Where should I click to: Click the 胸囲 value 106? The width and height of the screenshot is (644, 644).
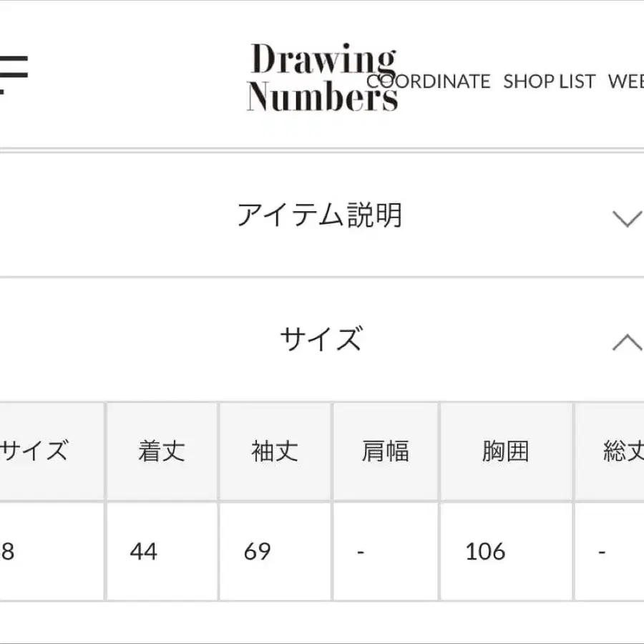485,552
